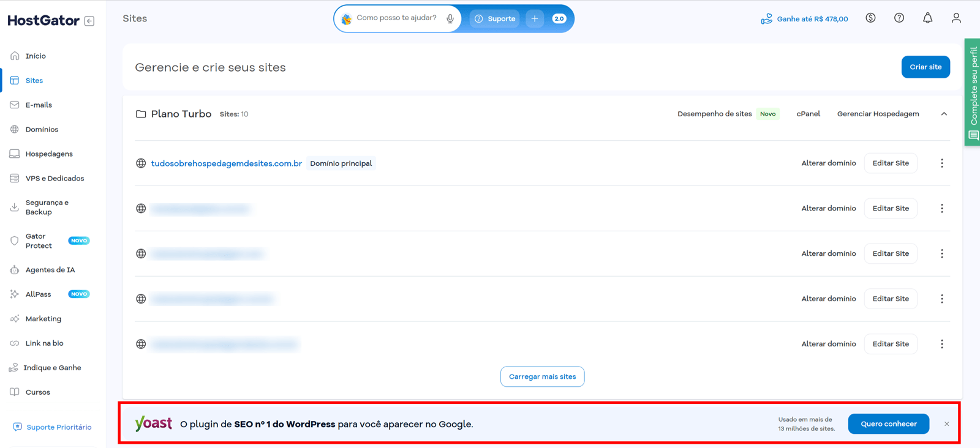Viewport: 980px width, 448px height.
Task: Click Alterar domínio in fourth site row
Action: point(829,299)
